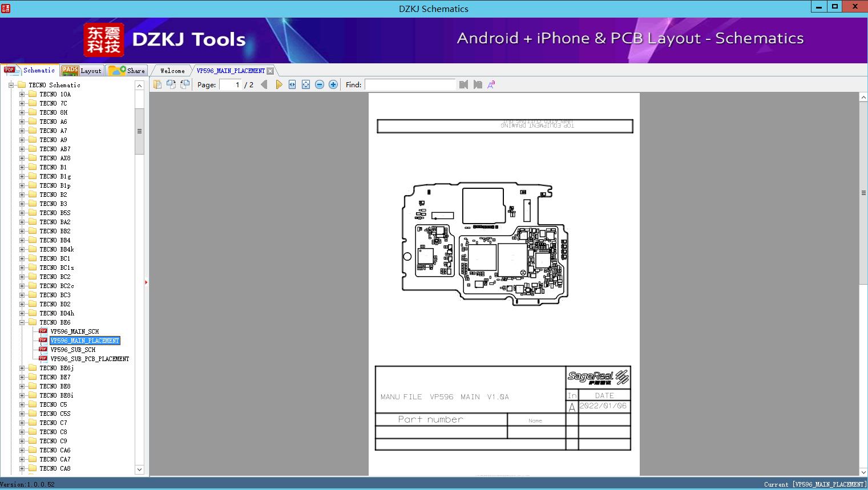Select the TECNO BC1s folder
868x490 pixels.
click(x=56, y=268)
